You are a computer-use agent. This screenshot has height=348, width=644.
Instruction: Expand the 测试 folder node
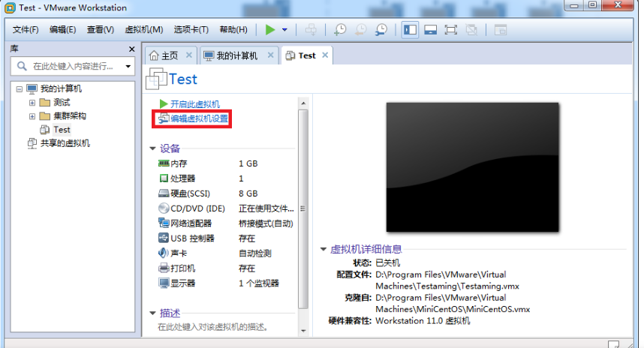click(x=32, y=103)
